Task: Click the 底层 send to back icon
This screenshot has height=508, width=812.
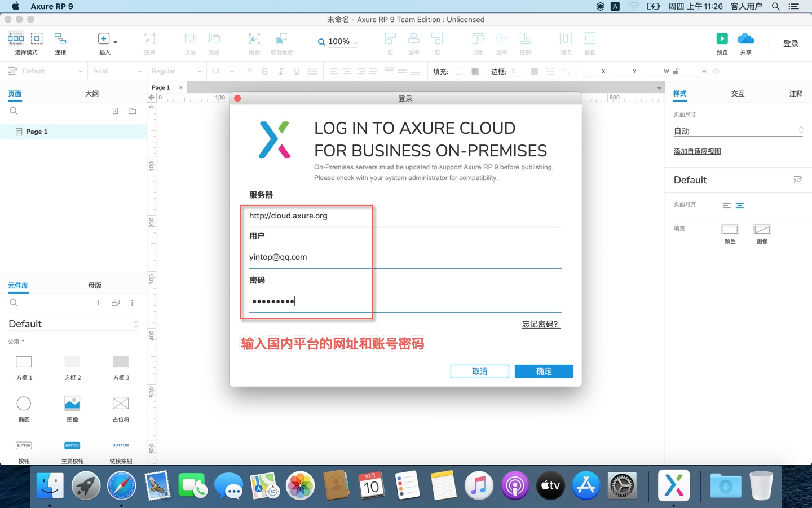Action: click(214, 38)
